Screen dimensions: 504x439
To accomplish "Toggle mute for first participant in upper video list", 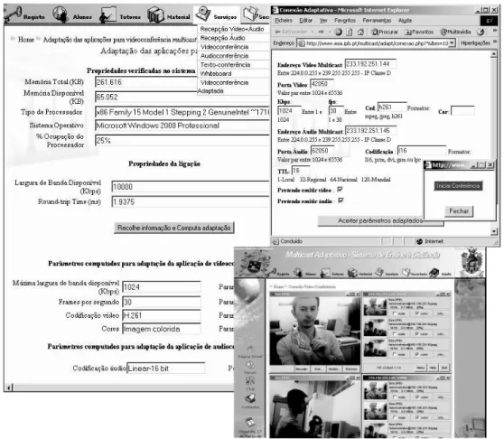I will click(394, 313).
